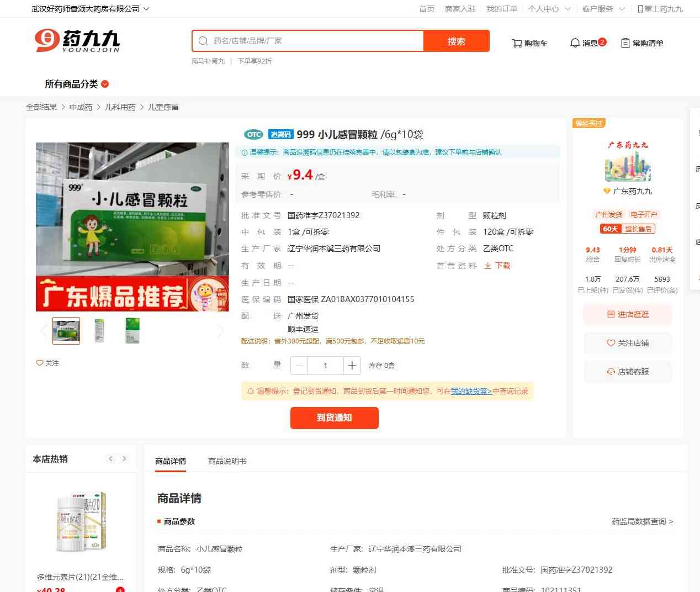The height and width of the screenshot is (592, 700).
Task: Select the second product thumbnail image
Action: (99, 330)
